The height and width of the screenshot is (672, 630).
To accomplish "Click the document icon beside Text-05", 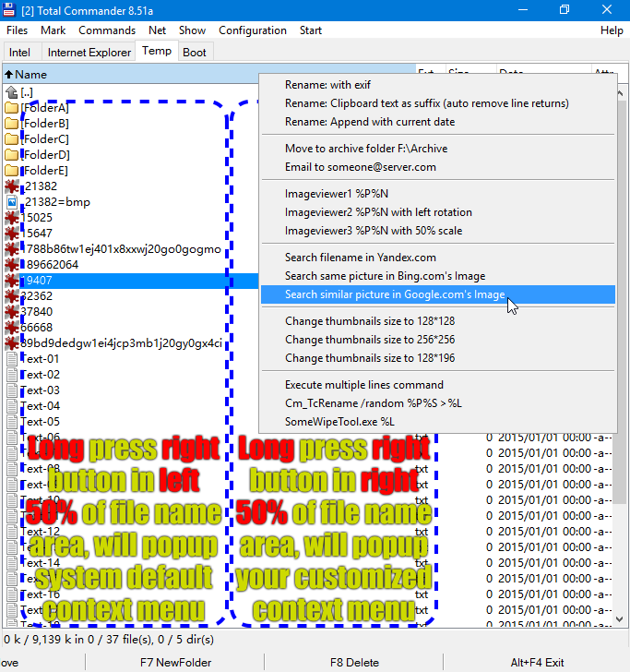I will (12, 422).
